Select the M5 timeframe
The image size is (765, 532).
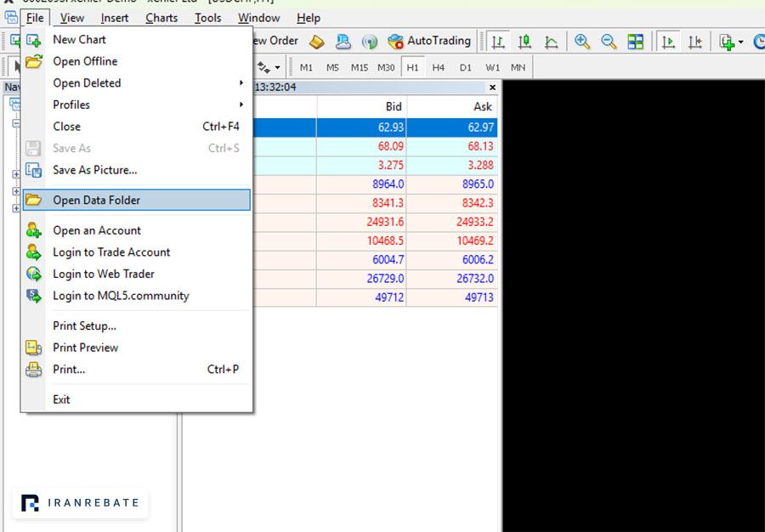(332, 67)
